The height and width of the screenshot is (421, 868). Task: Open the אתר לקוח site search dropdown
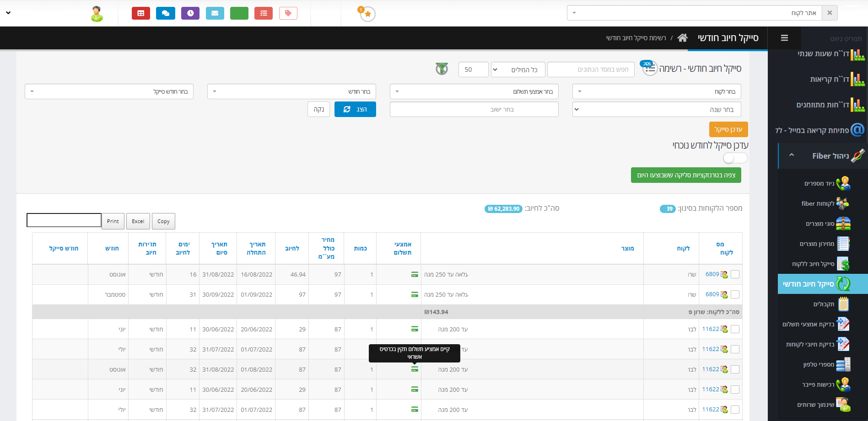(x=694, y=13)
